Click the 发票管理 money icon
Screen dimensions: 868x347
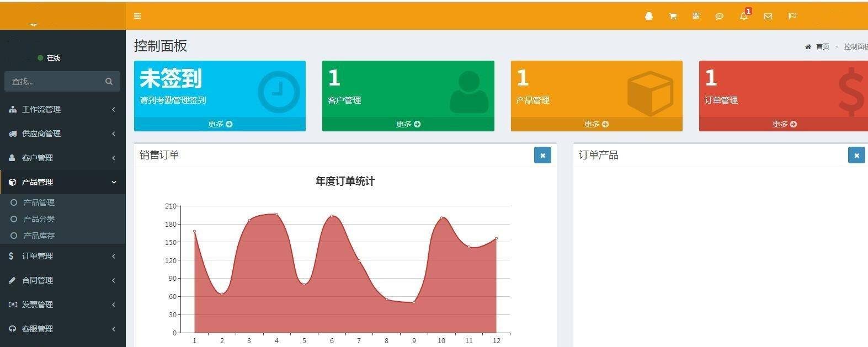(13, 305)
